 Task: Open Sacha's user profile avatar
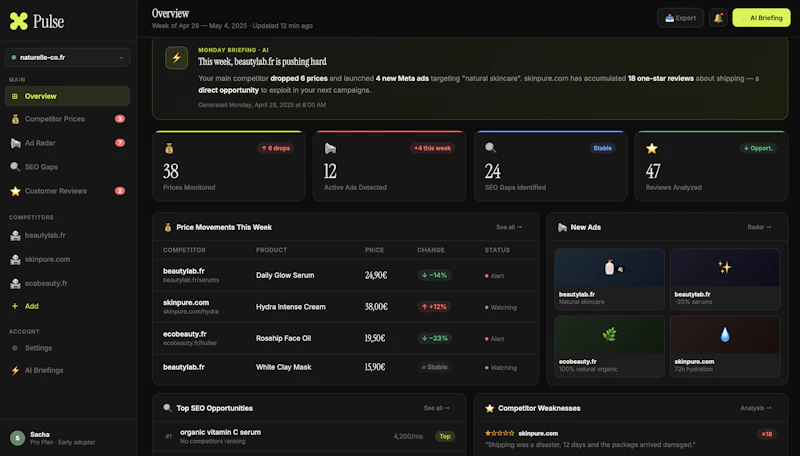point(17,438)
